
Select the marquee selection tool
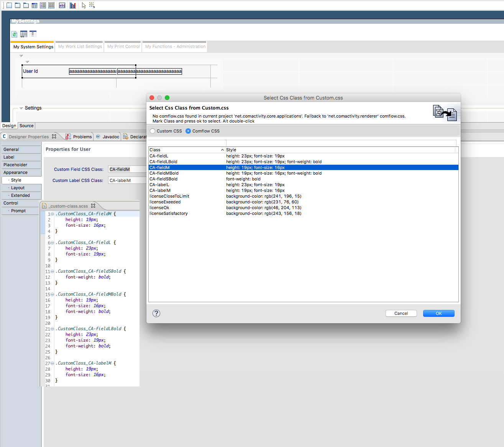pos(92,5)
